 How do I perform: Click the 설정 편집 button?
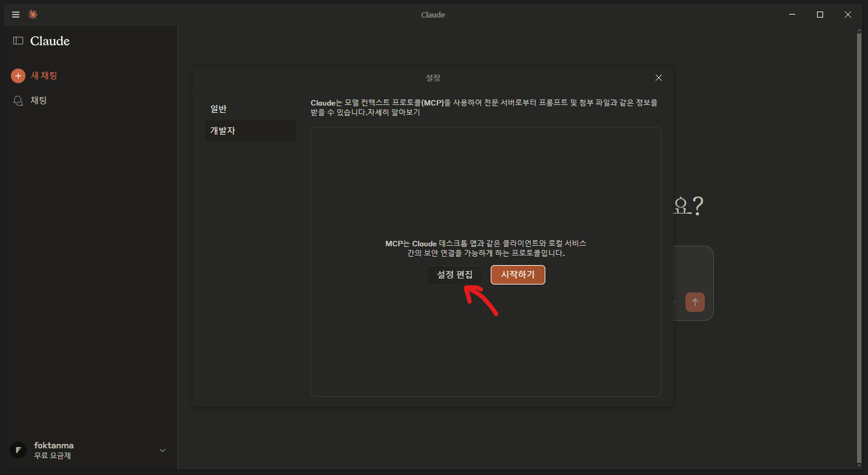(455, 275)
